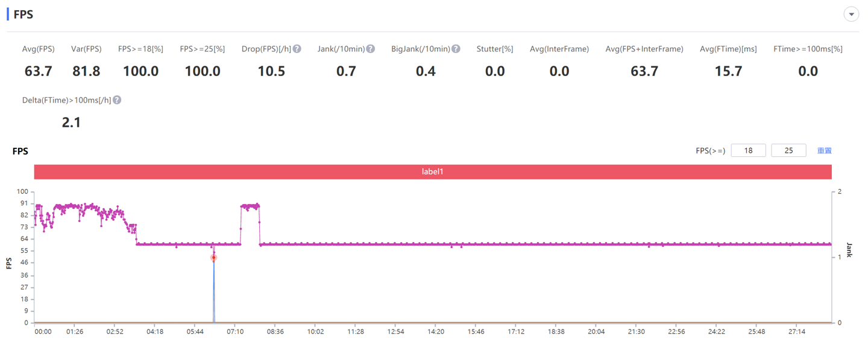
Task: Click the BigJank value 0.4
Action: [x=426, y=71]
